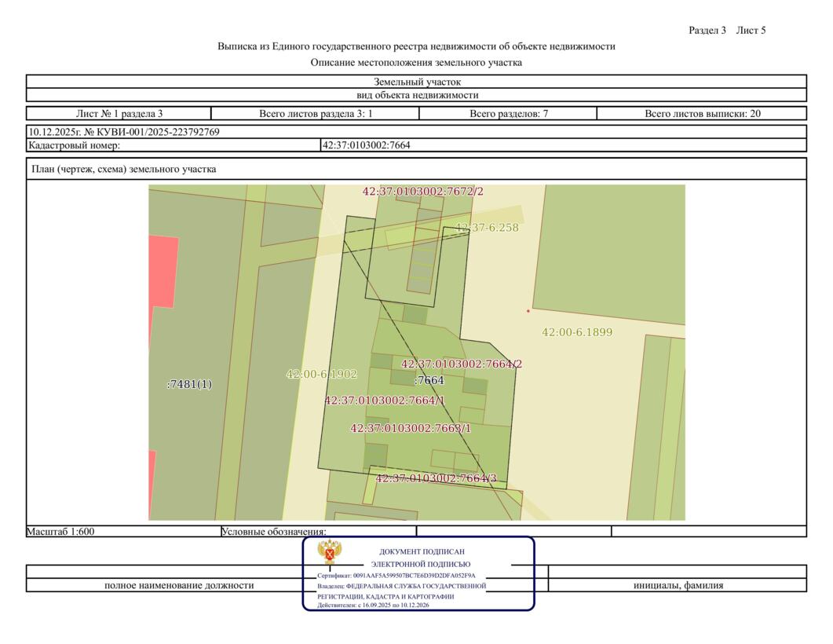Click the 'Условные обозначения:' legend cell

pyautogui.click(x=274, y=532)
